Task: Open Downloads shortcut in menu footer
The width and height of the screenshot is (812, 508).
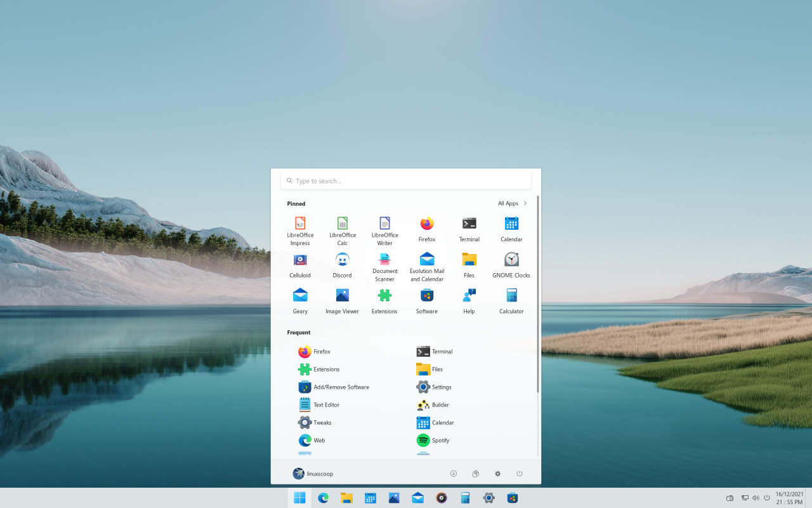Action: (454, 474)
